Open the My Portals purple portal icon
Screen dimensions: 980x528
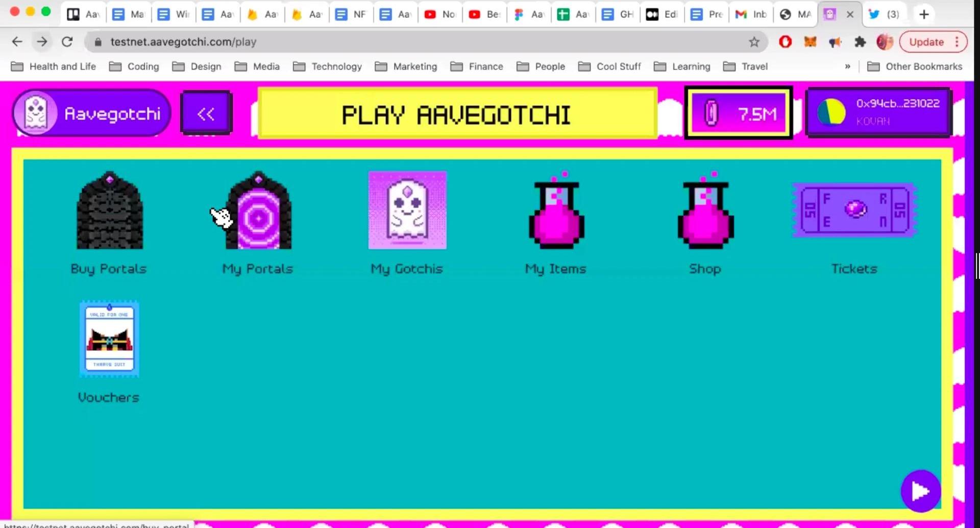(258, 211)
